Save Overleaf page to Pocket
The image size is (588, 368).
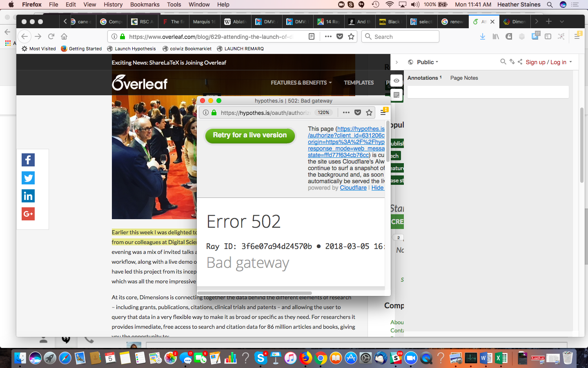point(340,36)
